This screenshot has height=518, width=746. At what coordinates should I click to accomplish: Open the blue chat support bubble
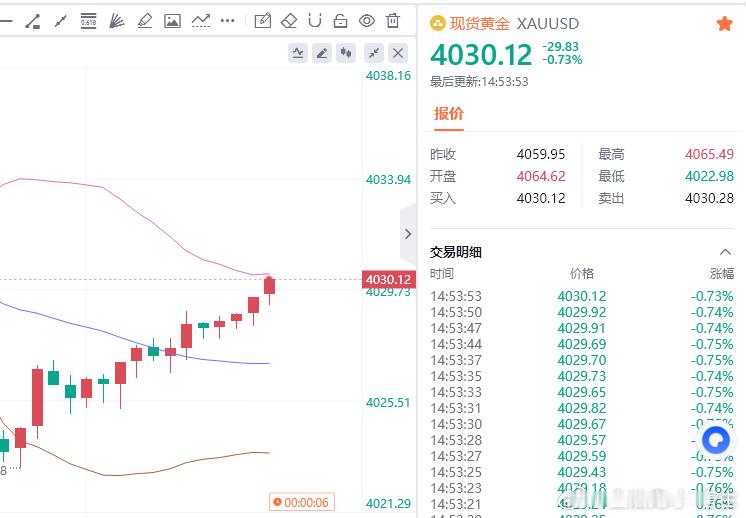tap(716, 440)
